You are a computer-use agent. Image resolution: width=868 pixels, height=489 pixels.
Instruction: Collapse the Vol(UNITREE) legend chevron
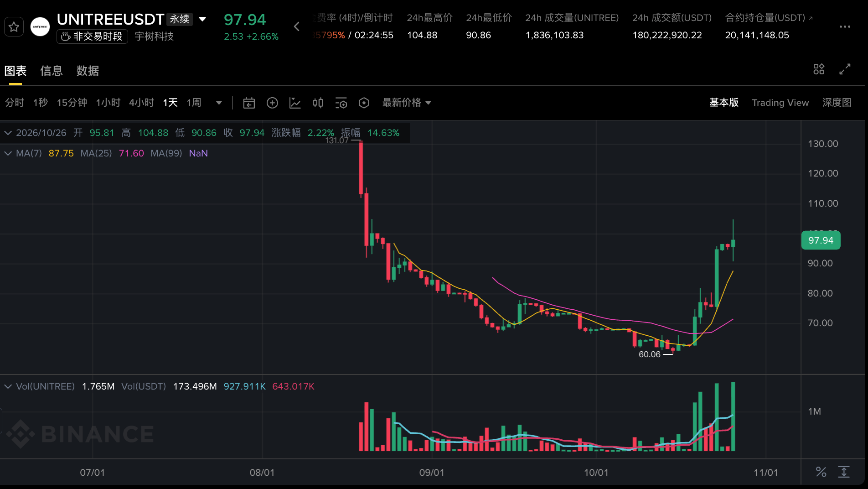[x=8, y=386]
